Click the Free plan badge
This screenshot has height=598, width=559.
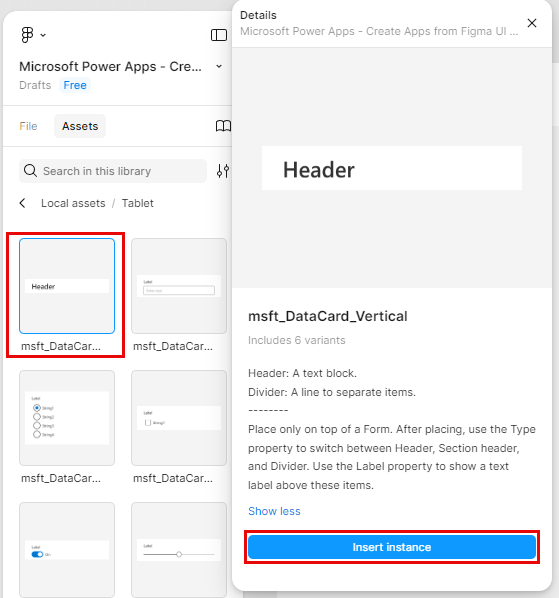click(75, 85)
